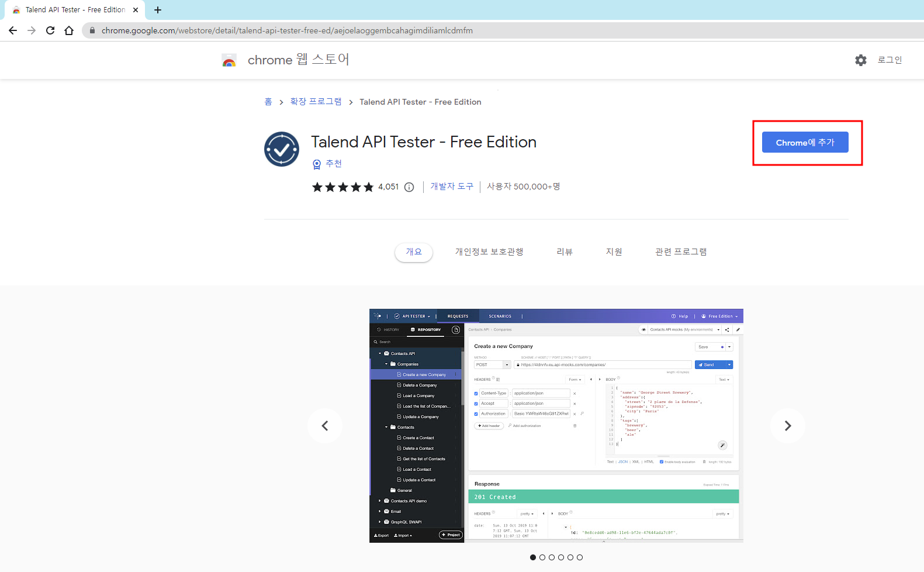The width and height of the screenshot is (924, 572).
Task: Open web store settings gear
Action: tap(861, 60)
